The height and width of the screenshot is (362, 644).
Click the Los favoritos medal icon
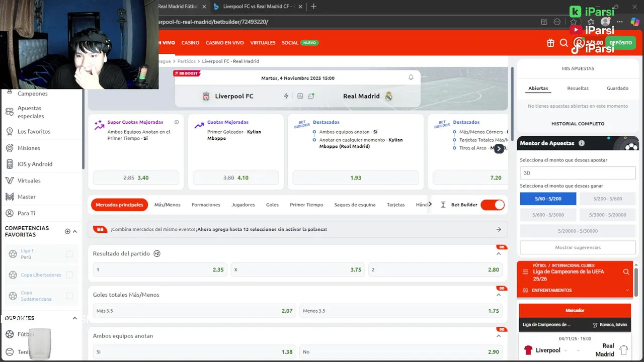(x=9, y=131)
